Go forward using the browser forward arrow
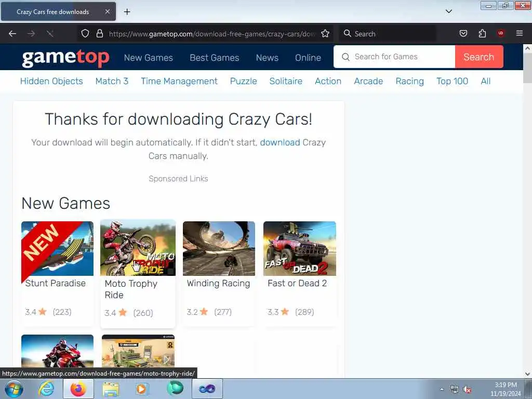Viewport: 532px width, 399px height. (x=31, y=34)
